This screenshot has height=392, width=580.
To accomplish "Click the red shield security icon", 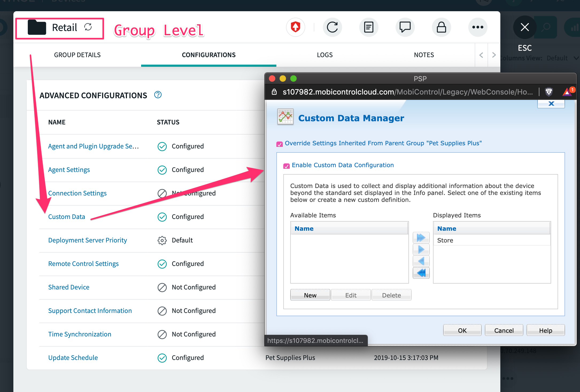I will tap(296, 27).
